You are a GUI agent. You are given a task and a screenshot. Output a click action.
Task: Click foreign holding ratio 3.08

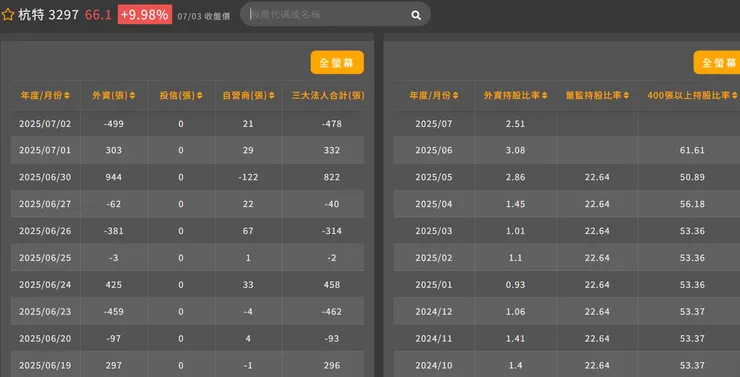point(516,150)
